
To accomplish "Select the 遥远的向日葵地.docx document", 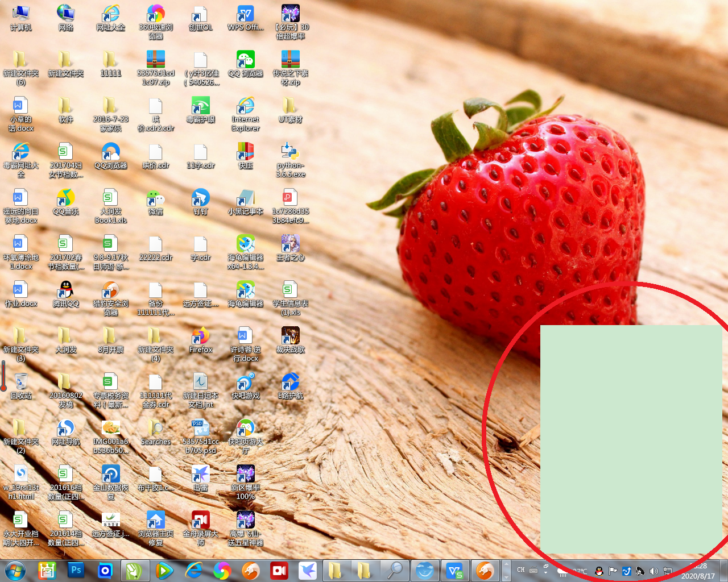I will 21,206.
